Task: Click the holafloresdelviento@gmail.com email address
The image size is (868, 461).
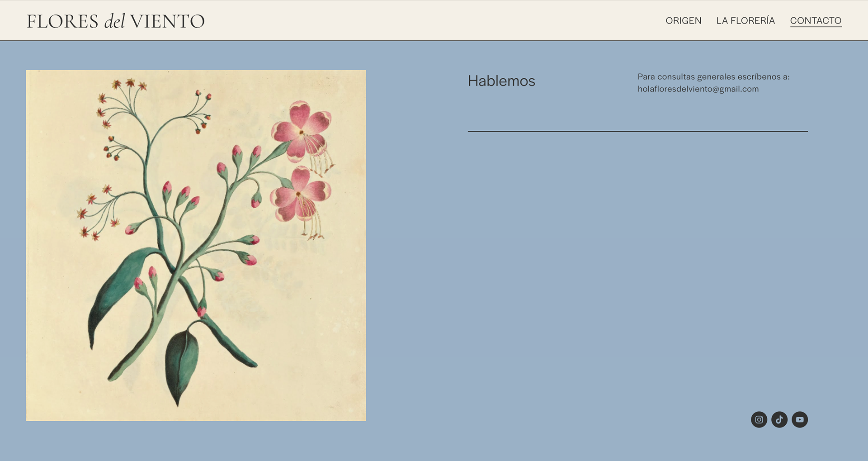Action: point(698,89)
